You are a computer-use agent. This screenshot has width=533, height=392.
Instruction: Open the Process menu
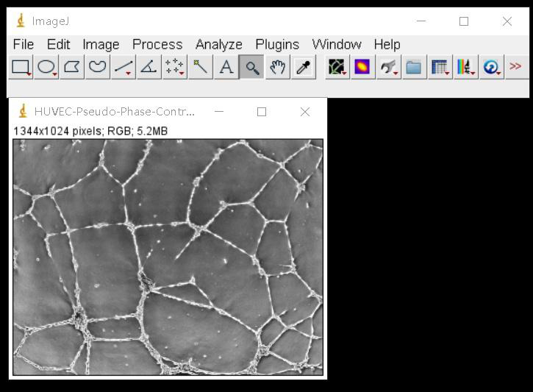[157, 44]
